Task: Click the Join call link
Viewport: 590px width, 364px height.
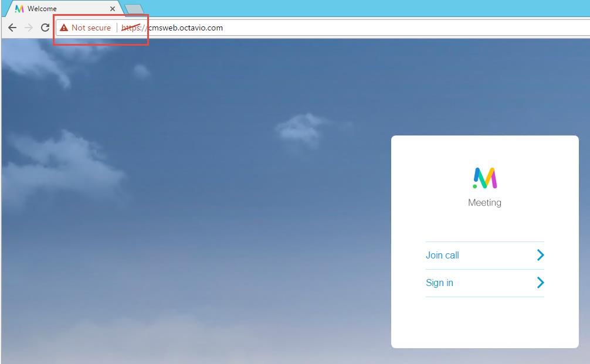Action: tap(442, 256)
